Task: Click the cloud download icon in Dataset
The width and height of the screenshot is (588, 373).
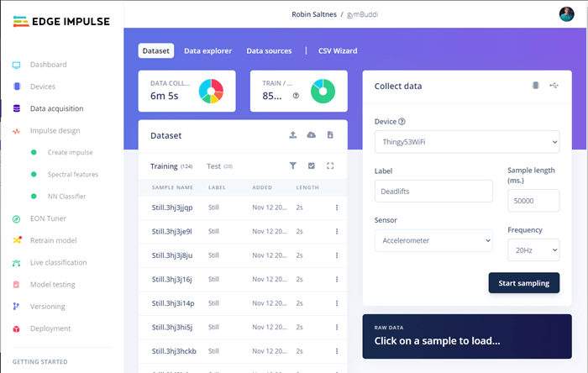Action: coord(312,135)
